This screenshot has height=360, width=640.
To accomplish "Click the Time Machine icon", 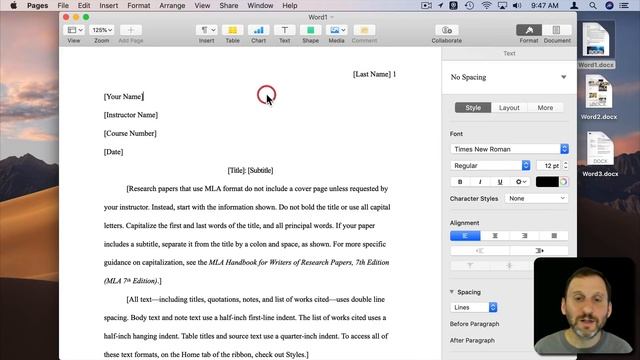I will [469, 6].
